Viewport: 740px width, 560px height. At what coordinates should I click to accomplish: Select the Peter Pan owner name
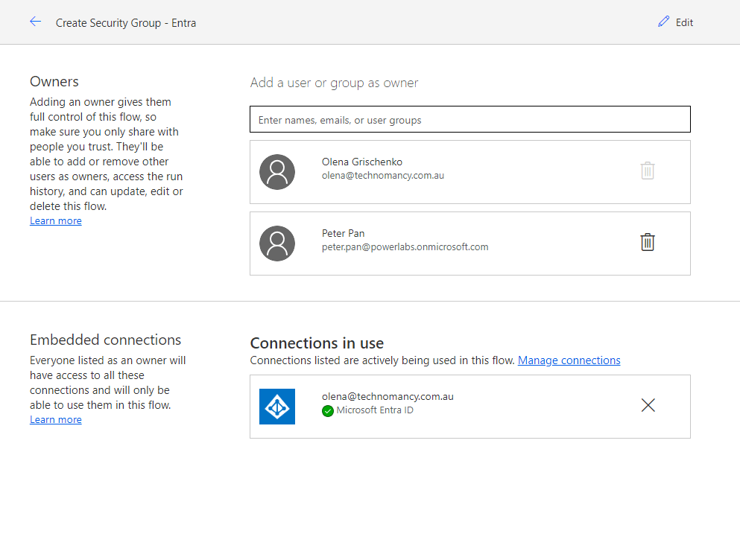point(343,233)
